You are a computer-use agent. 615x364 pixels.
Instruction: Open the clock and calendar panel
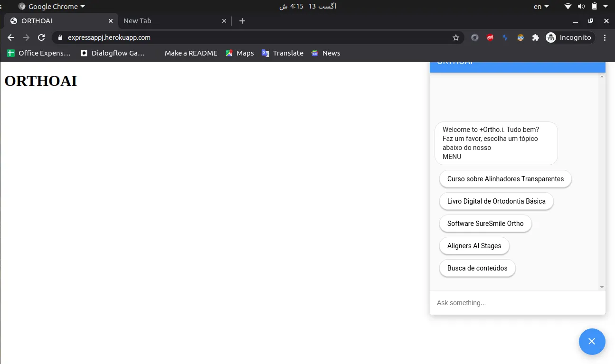pyautogui.click(x=307, y=6)
